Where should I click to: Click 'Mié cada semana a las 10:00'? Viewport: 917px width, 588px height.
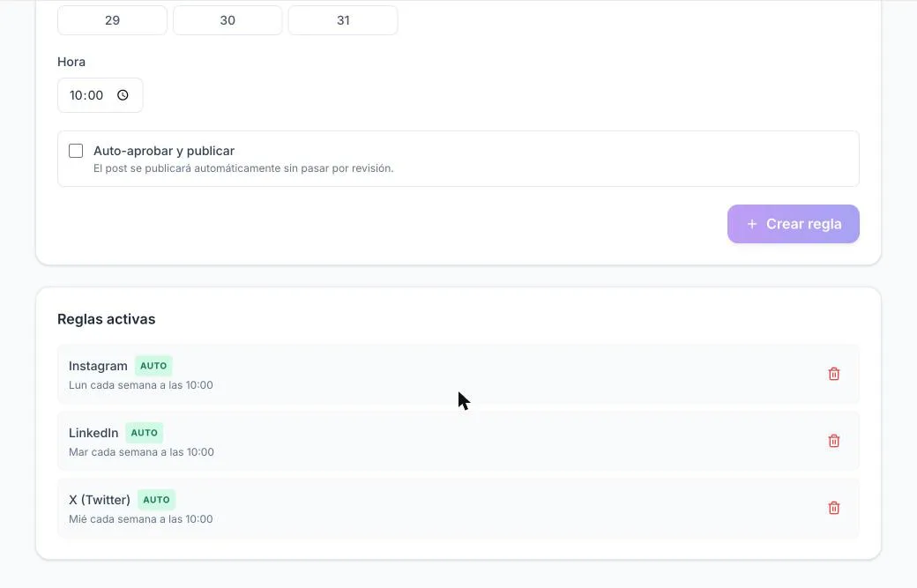(141, 519)
